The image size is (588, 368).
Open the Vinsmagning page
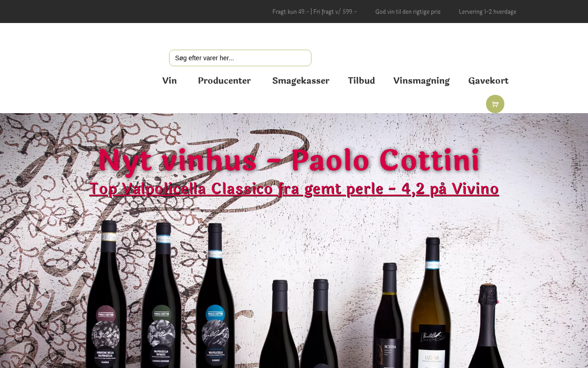pyautogui.click(x=421, y=80)
